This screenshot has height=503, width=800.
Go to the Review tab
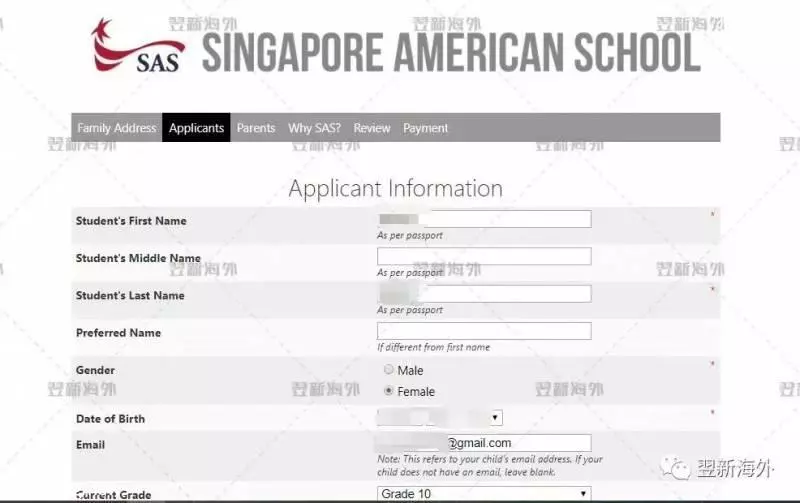pos(372,128)
